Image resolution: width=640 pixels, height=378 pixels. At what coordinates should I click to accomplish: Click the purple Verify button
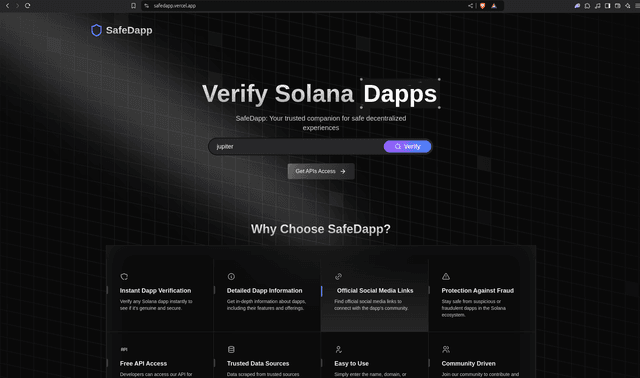pyautogui.click(x=407, y=147)
